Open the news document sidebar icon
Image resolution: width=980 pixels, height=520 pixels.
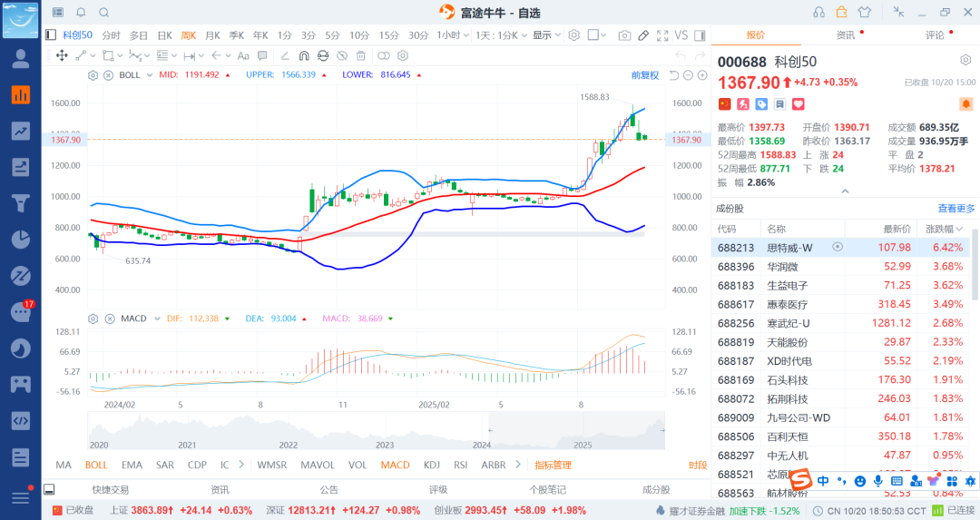[x=21, y=456]
